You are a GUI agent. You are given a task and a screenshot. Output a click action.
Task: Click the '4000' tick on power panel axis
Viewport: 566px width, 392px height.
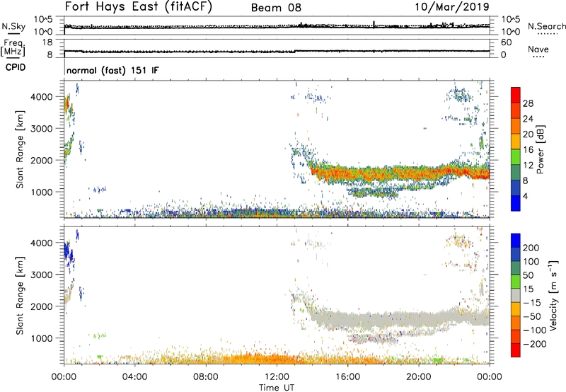[x=42, y=97]
